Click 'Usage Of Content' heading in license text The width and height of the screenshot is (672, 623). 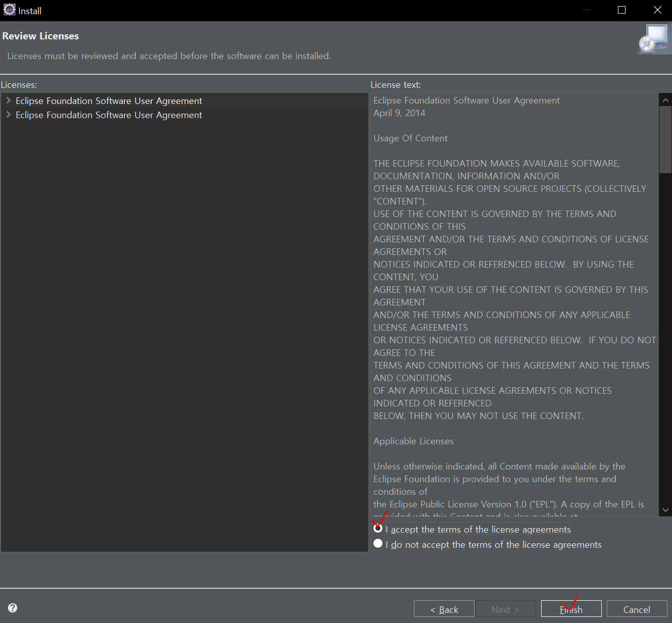410,138
